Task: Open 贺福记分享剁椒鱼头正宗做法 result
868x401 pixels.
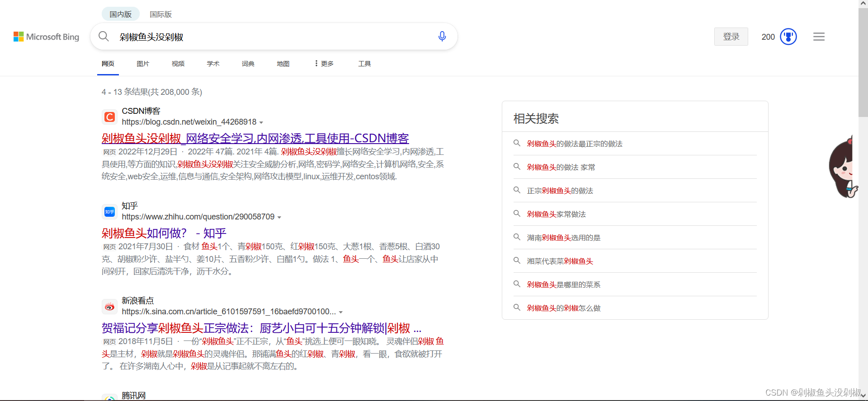Action: tap(261, 328)
